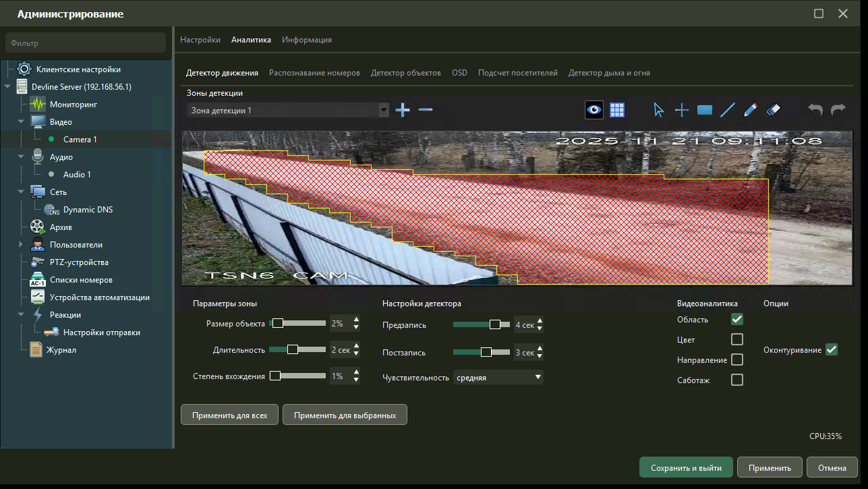Show the detection grid icon
The image size is (868, 489).
pyautogui.click(x=616, y=110)
